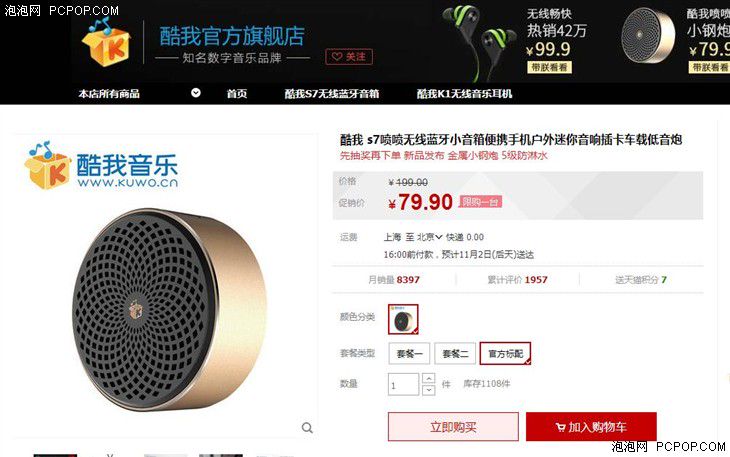Click the magnifier zoom icon on product image
The width and height of the screenshot is (730, 457).
(x=307, y=428)
